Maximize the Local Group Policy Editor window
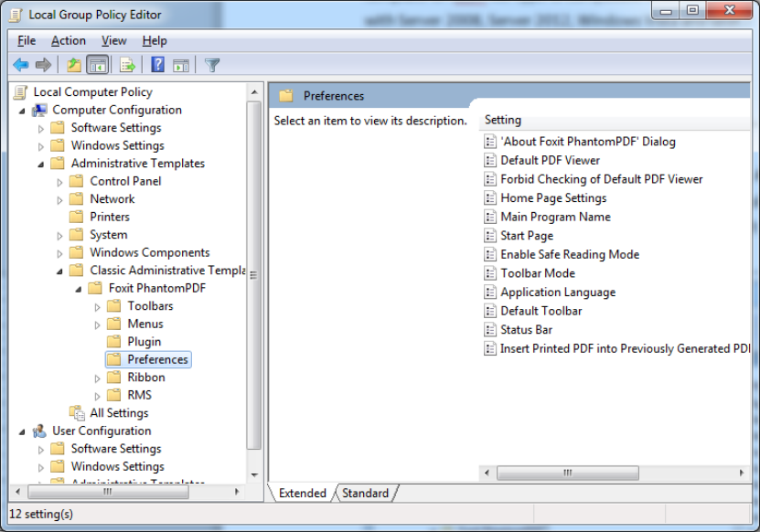The height and width of the screenshot is (532, 760). pos(692,10)
